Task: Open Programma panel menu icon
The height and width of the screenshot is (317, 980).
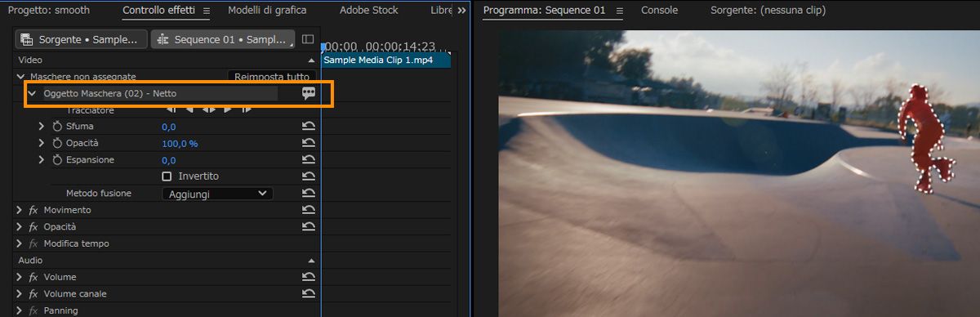Action: [619, 11]
